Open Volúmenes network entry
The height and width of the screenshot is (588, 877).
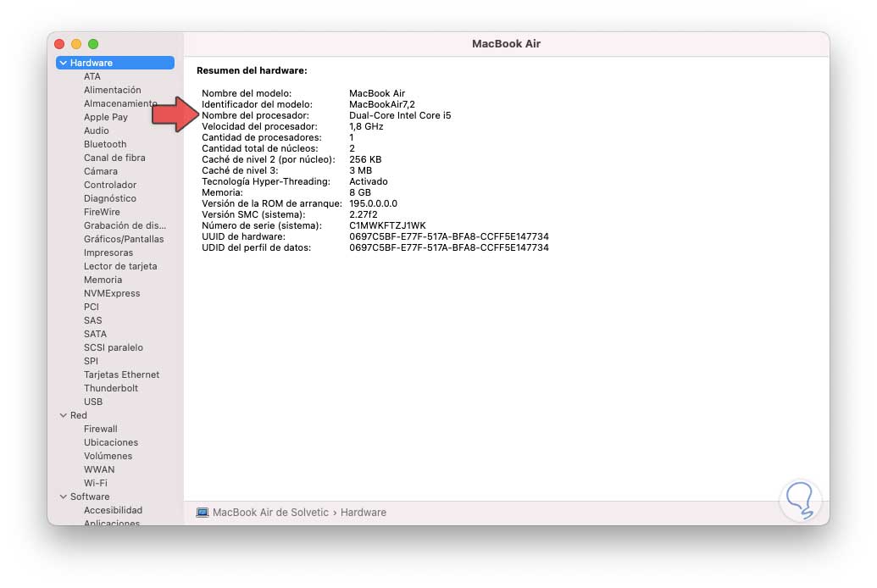[108, 456]
